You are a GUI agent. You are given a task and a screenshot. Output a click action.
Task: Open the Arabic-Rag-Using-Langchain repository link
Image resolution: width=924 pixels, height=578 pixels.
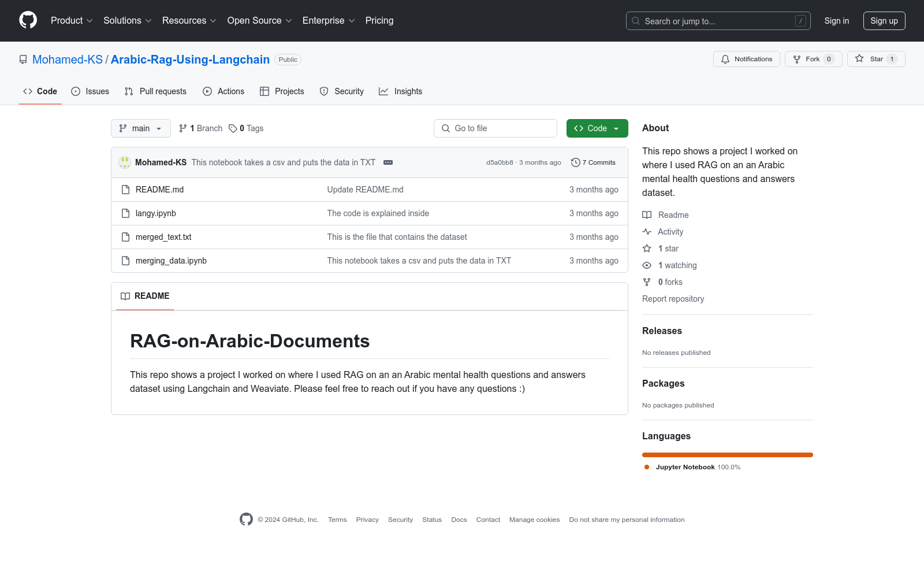click(x=190, y=60)
